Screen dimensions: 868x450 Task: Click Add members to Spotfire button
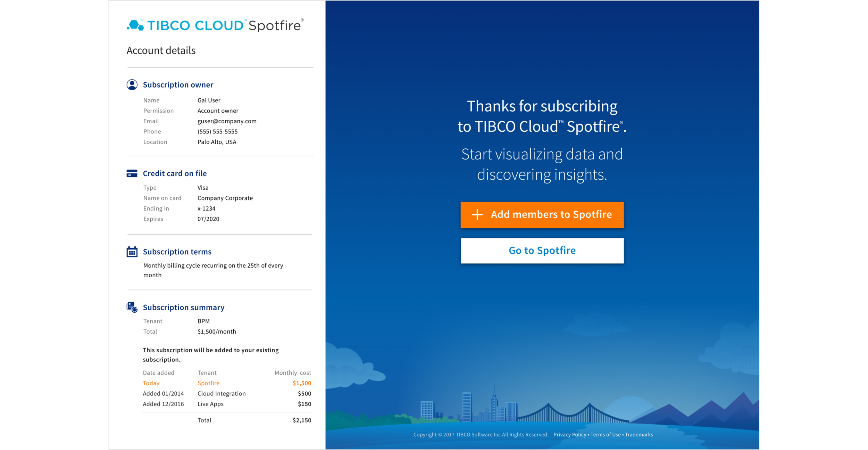542,215
